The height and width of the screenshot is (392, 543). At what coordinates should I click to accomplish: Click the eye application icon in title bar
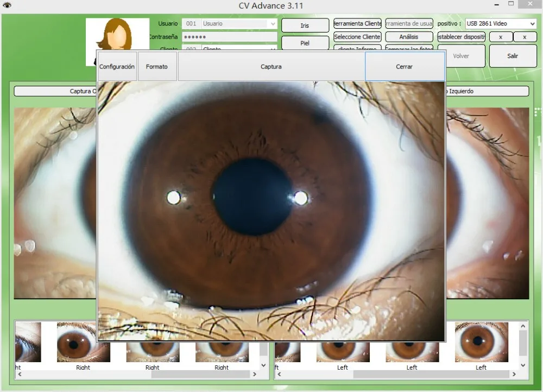click(x=7, y=5)
